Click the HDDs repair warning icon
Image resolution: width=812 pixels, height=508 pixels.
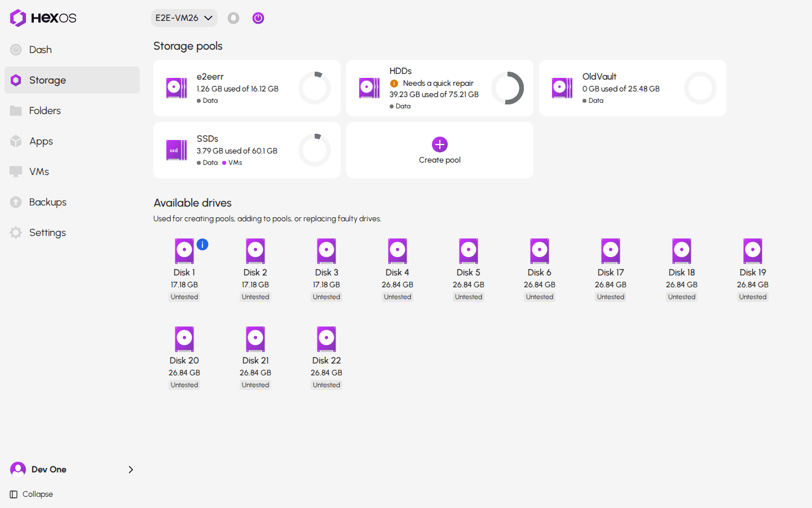[x=394, y=84]
